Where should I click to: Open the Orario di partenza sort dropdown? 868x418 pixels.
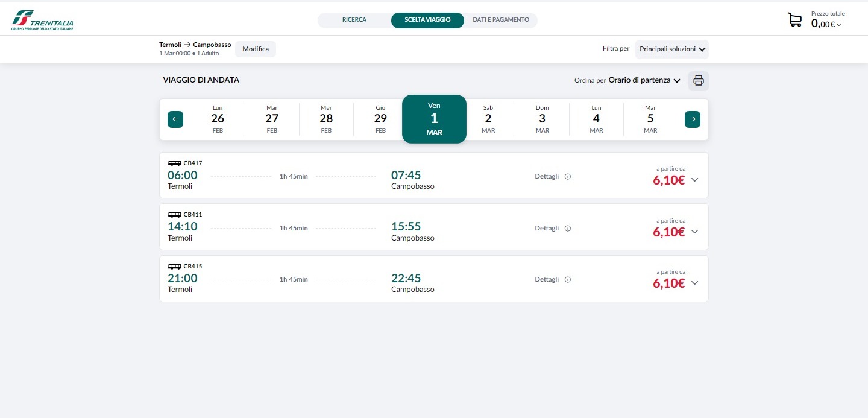(644, 80)
